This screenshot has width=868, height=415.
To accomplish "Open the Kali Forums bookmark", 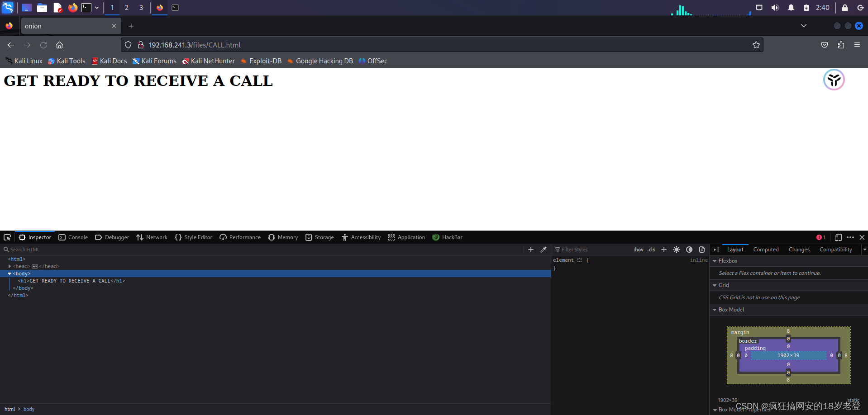I will 155,61.
